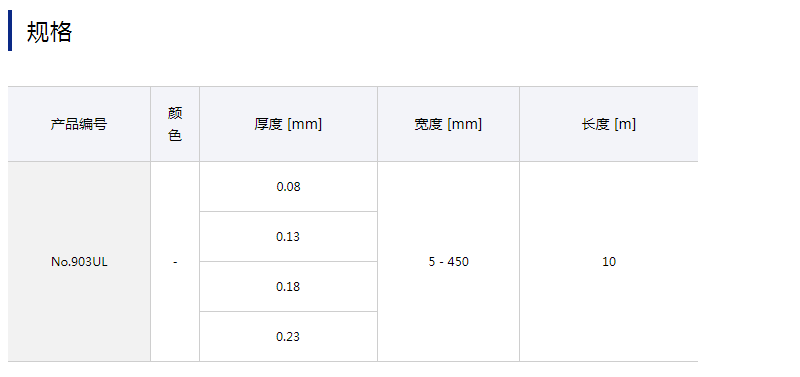Viewport: 800px width, 377px height.
Task: Click the 规格 section heading
Action: pos(49,32)
